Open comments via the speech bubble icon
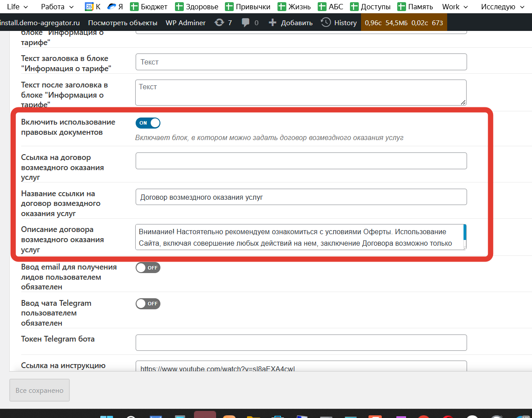This screenshot has width=532, height=418. (246, 23)
